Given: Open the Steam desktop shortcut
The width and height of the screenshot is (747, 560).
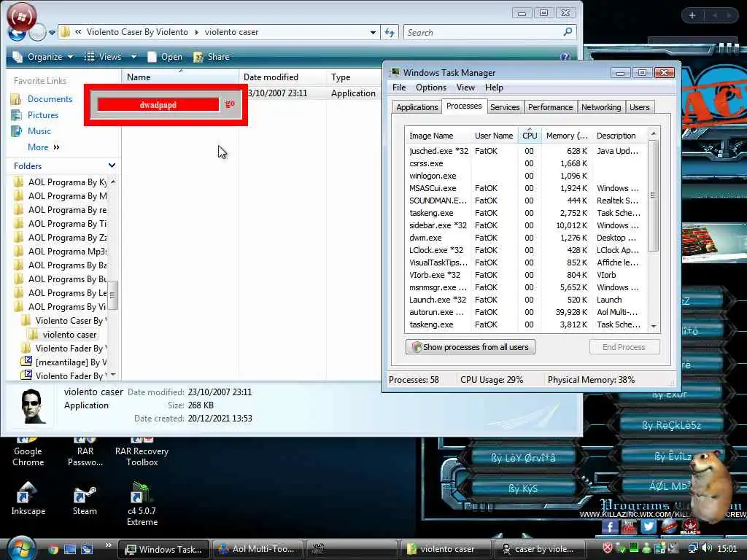Looking at the screenshot, I should pyautogui.click(x=85, y=498).
